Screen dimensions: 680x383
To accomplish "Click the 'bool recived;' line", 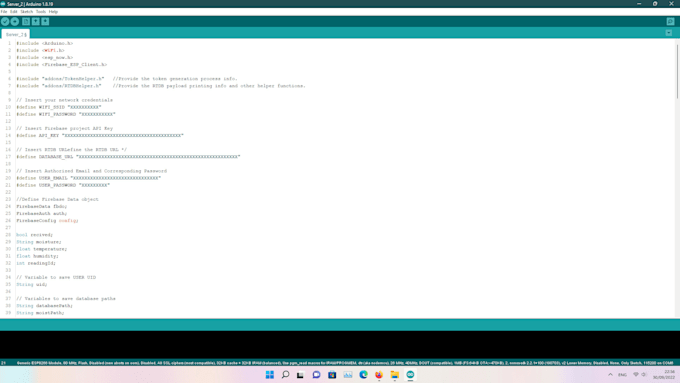I will tap(35, 235).
